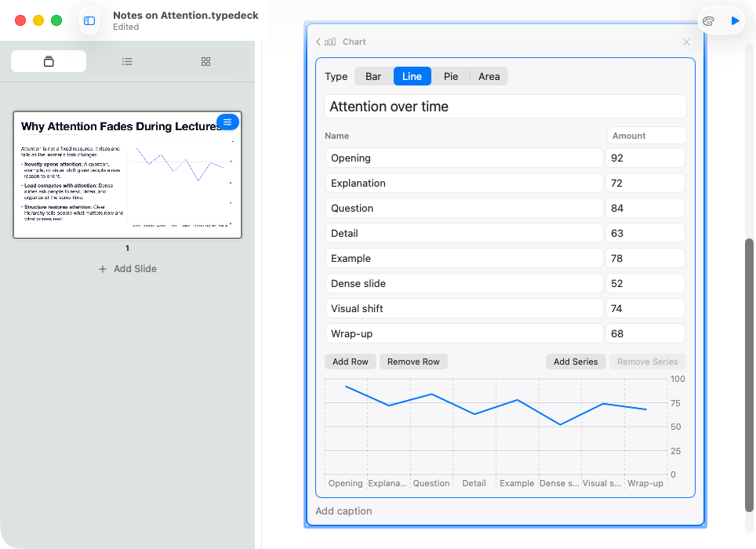Add a new series to the chart
Screen dimensions: 756x549
click(576, 361)
